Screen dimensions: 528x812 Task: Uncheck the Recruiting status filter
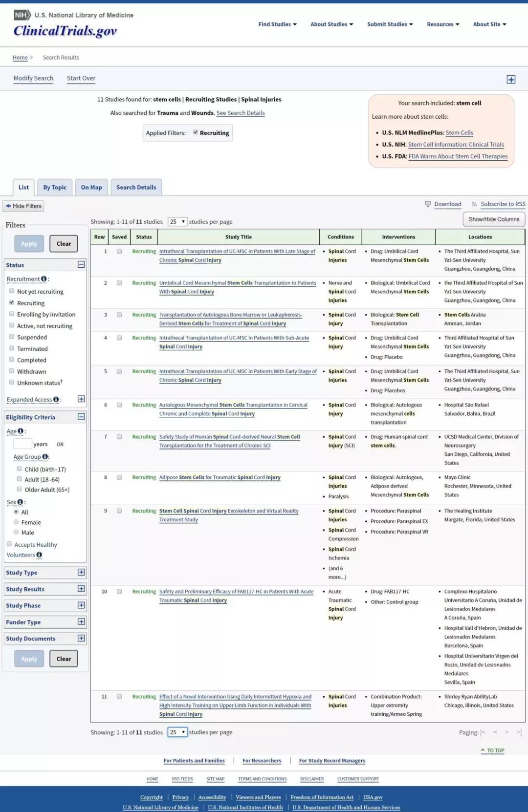click(12, 302)
